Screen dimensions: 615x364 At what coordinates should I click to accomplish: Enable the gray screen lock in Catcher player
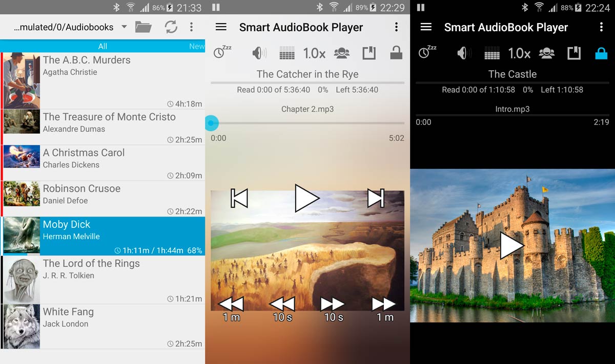(396, 53)
